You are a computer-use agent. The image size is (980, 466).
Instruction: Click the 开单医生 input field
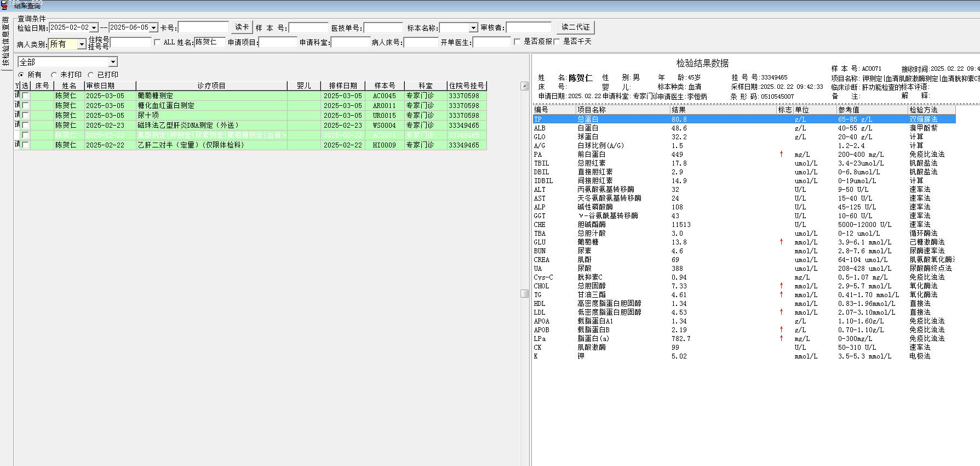pyautogui.click(x=491, y=42)
